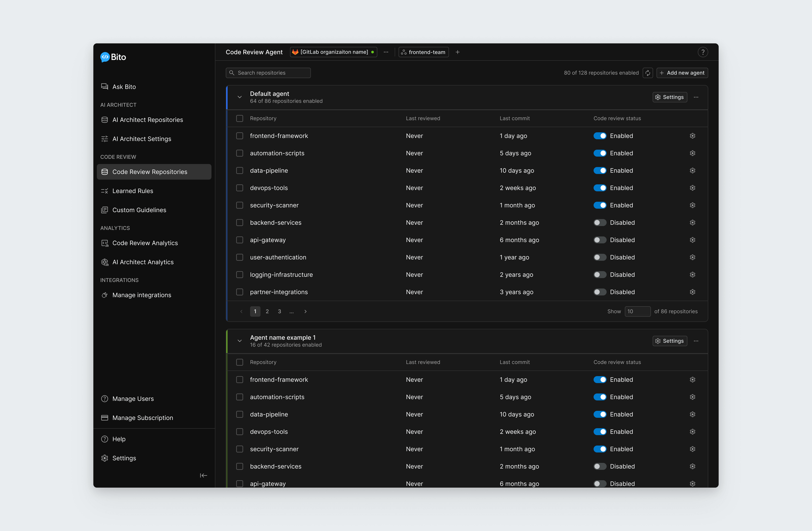Select current page 1 in pagination
812x531 pixels.
[255, 311]
